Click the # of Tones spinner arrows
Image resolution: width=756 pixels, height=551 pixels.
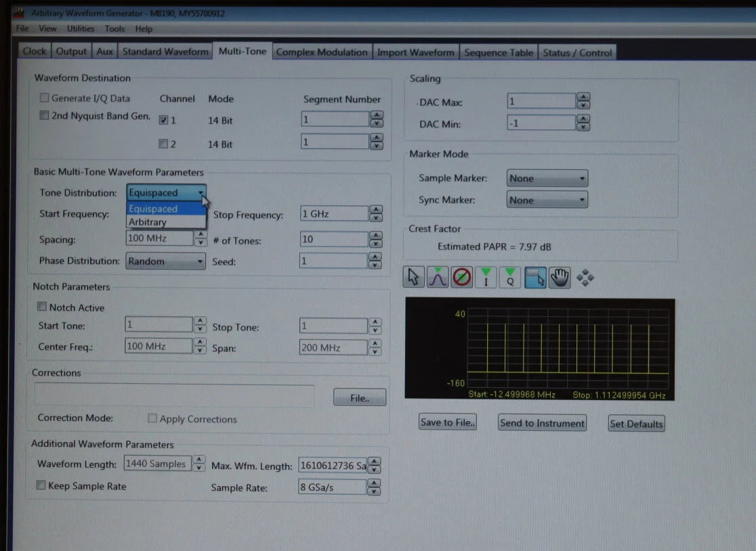coord(375,240)
